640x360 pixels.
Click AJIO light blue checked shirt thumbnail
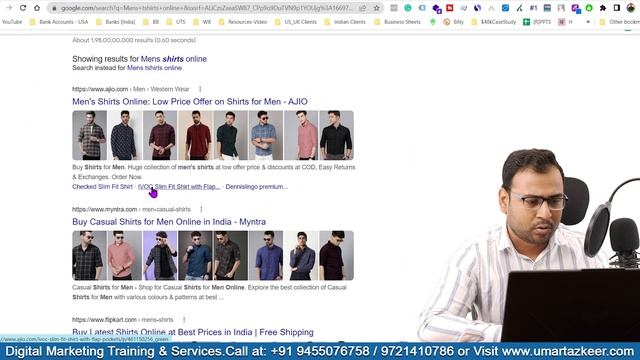click(x=266, y=135)
